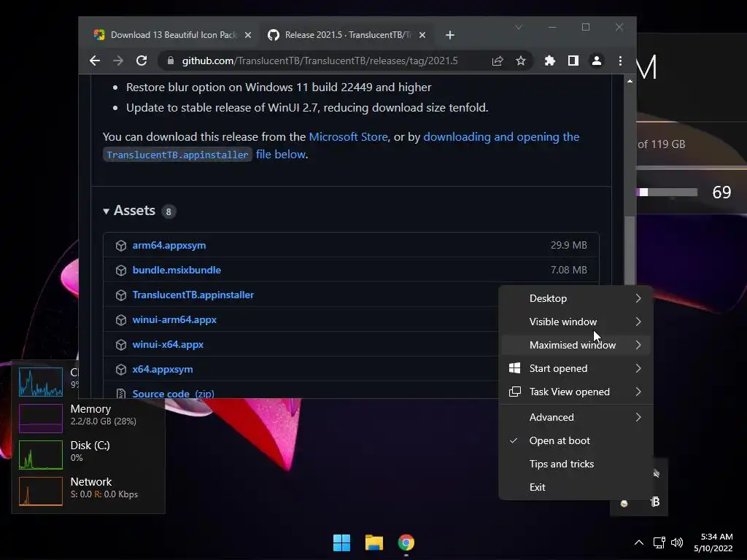Open Tips and tricks menu entry
This screenshot has width=747, height=560.
576,464
